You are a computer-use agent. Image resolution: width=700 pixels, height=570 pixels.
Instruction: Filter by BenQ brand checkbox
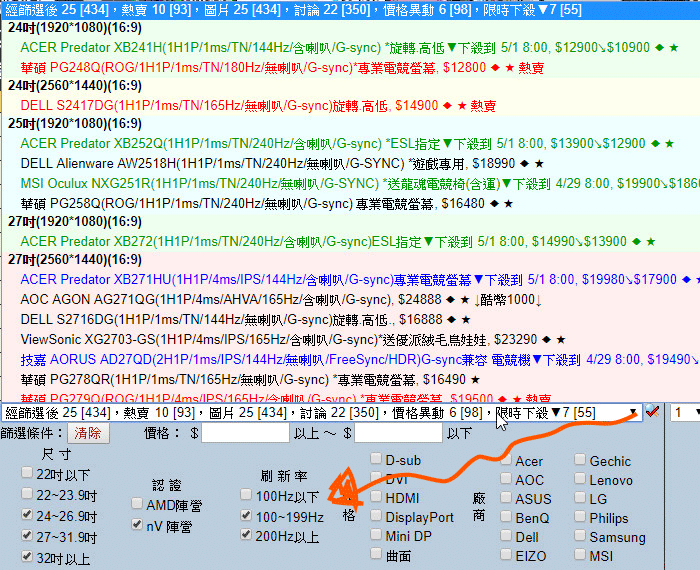coord(506,516)
